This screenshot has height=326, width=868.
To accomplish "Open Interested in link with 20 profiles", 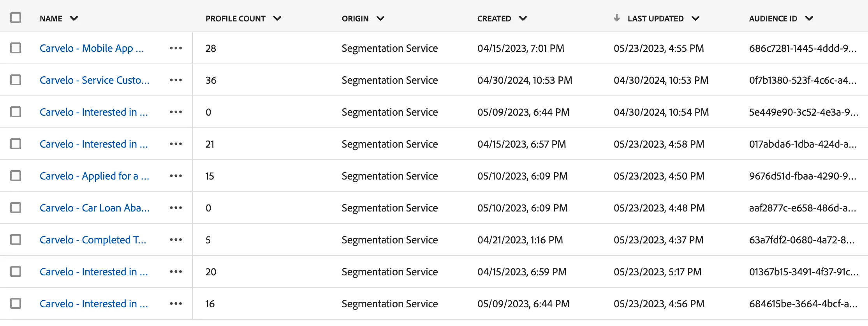I will coord(94,272).
